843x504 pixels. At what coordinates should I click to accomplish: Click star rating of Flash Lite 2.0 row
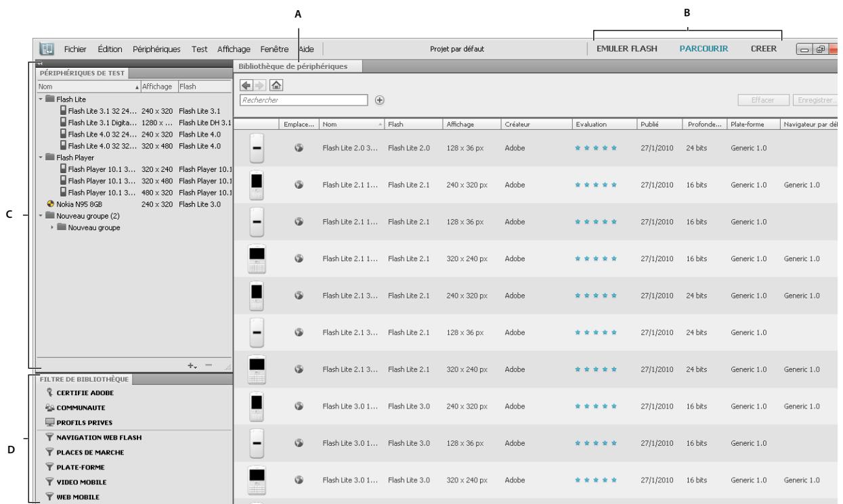pos(596,147)
